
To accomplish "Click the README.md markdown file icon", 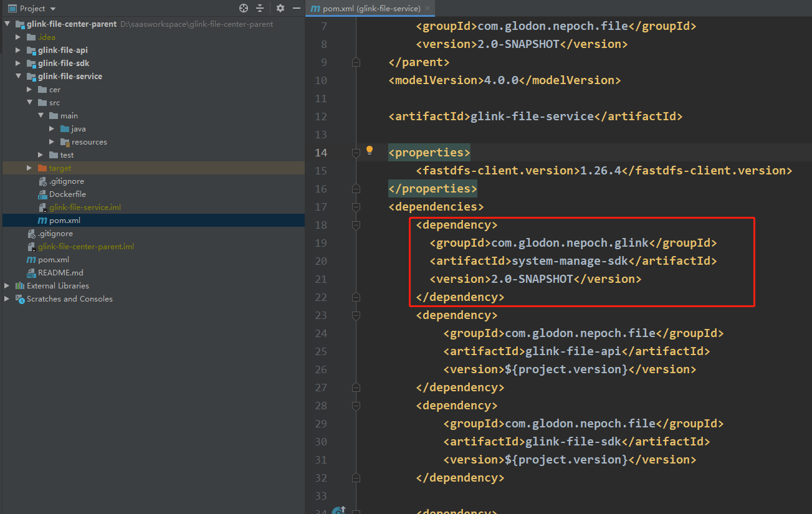I will (x=32, y=272).
